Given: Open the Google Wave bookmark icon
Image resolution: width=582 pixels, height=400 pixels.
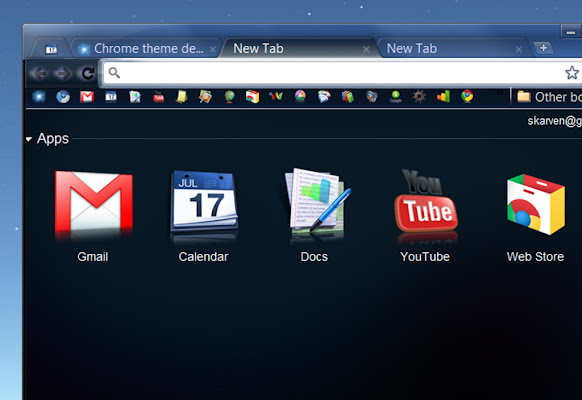Looking at the screenshot, I should coord(276,97).
